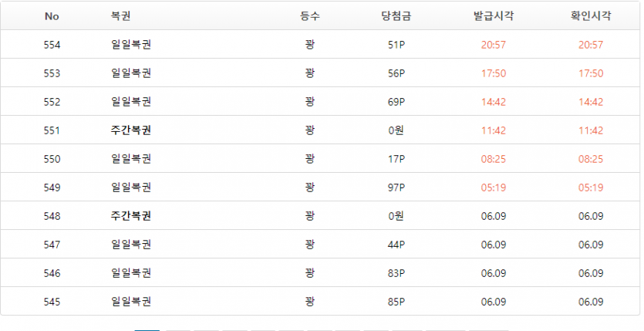
Task: Select row number 545
Action: [52, 302]
